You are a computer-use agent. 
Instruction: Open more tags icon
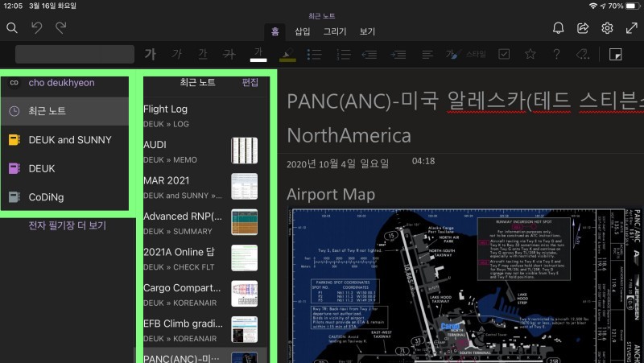point(583,54)
